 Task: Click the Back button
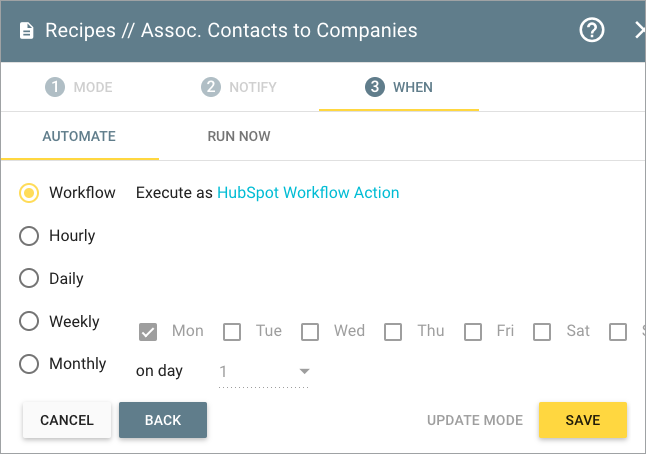click(x=163, y=420)
